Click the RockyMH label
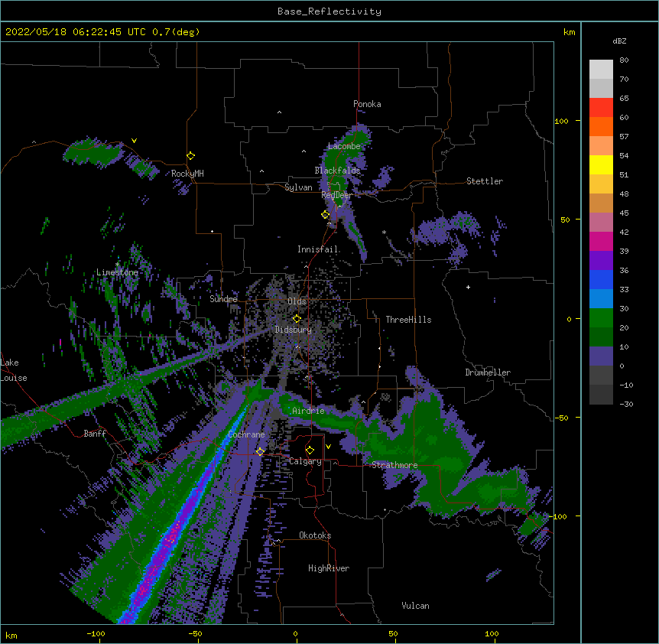Viewport: 659px width, 644px height. 187,174
